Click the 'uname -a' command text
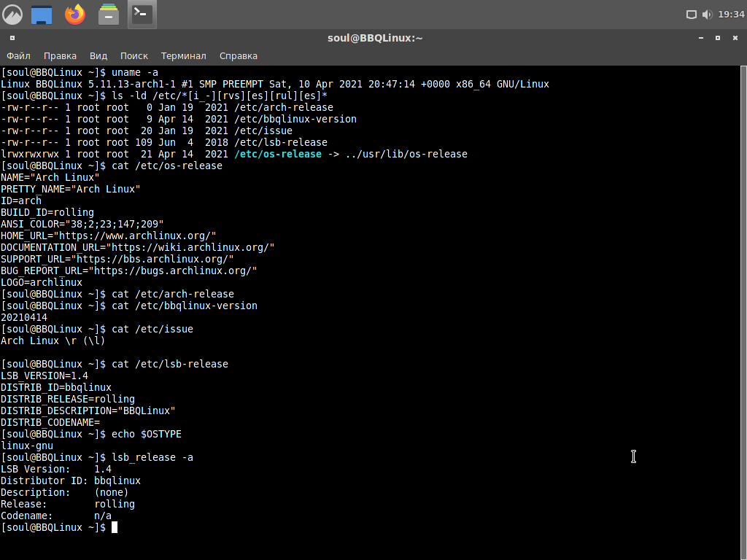 pos(135,72)
